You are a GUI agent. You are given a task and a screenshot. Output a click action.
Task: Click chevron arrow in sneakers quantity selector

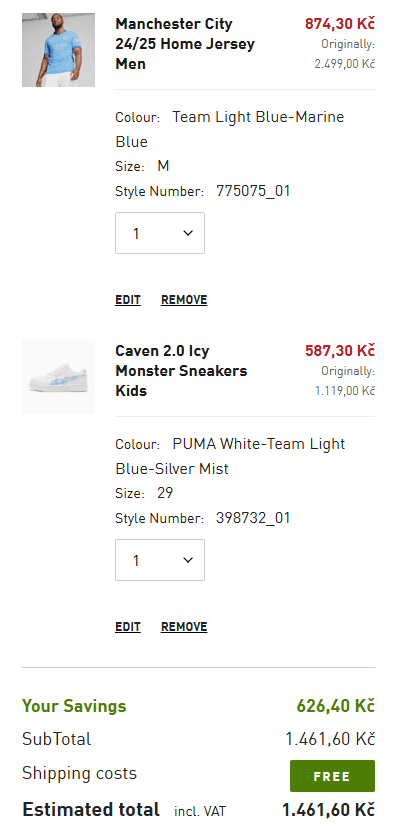coord(188,560)
